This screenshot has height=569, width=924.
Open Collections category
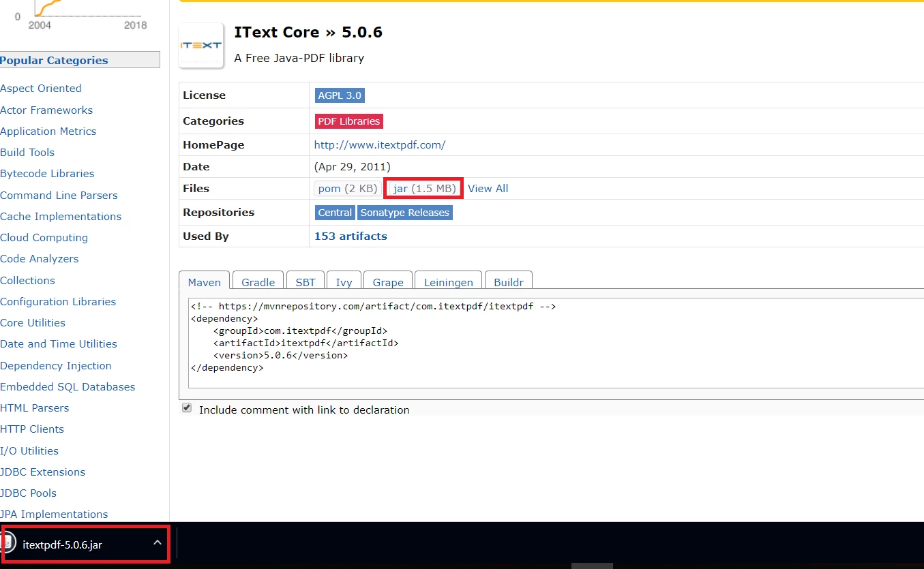pos(27,281)
